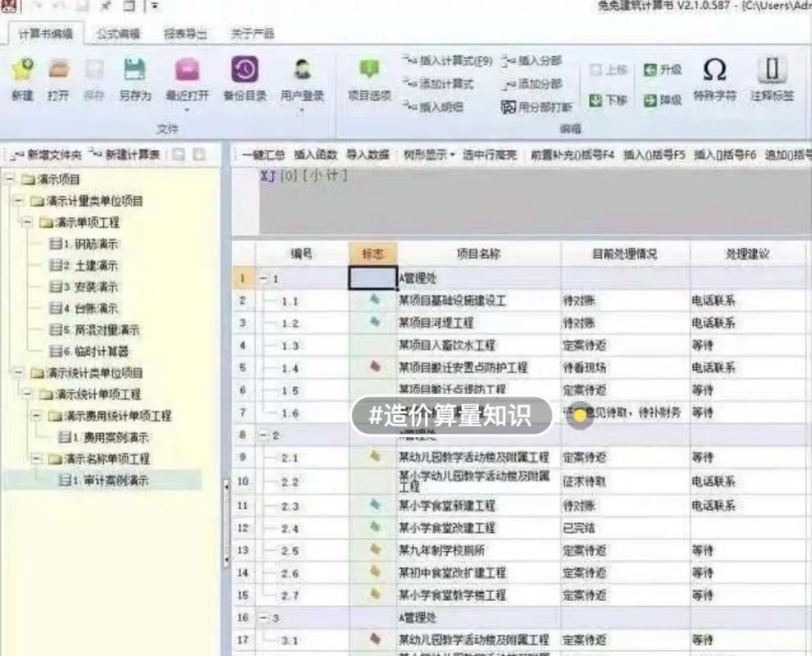Select 4. 台账演示 in the tree
The height and width of the screenshot is (656, 812).
point(84,308)
